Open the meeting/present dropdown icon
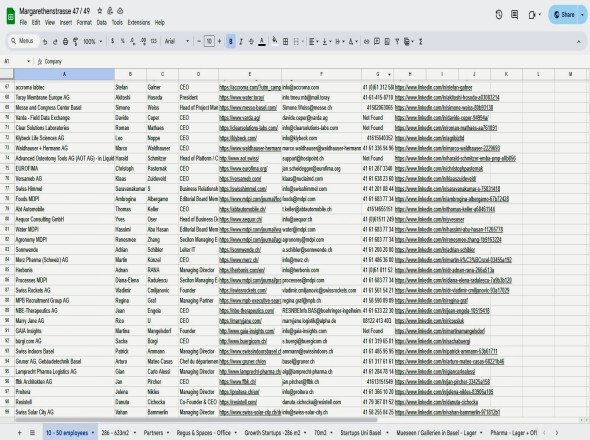Image resolution: width=590 pixels, height=440 pixels. click(534, 15)
